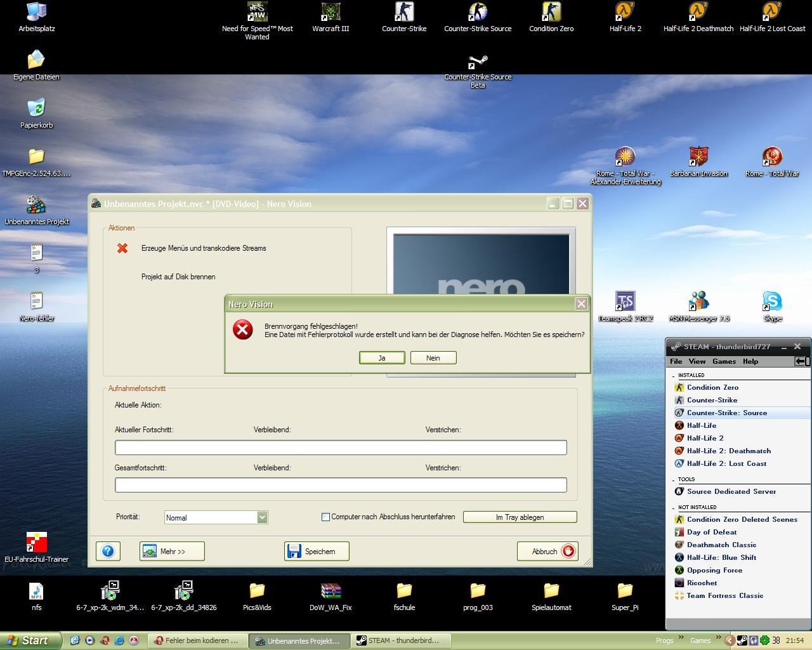
Task: Switch to STEAM - thunderbird taskbar button
Action: [x=402, y=640]
